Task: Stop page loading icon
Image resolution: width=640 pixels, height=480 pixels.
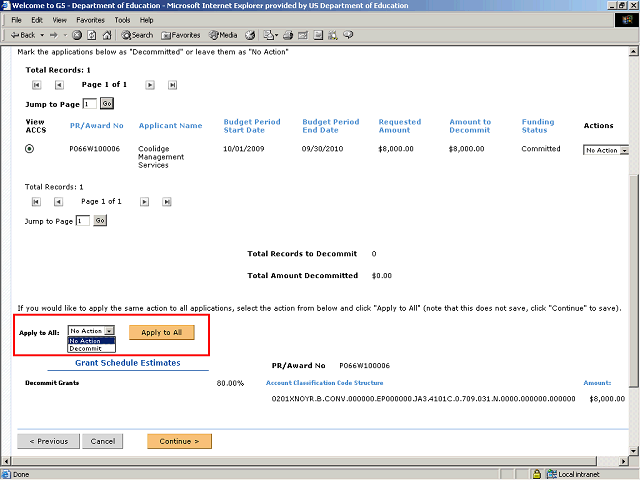Action: tap(77, 35)
